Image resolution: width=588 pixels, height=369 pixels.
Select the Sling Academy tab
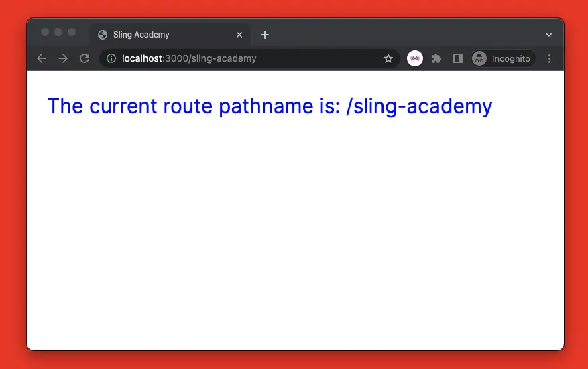170,35
